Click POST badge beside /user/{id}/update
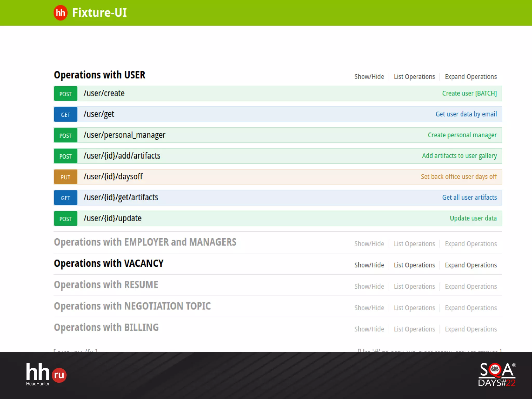The height and width of the screenshot is (399, 532). pyautogui.click(x=65, y=219)
